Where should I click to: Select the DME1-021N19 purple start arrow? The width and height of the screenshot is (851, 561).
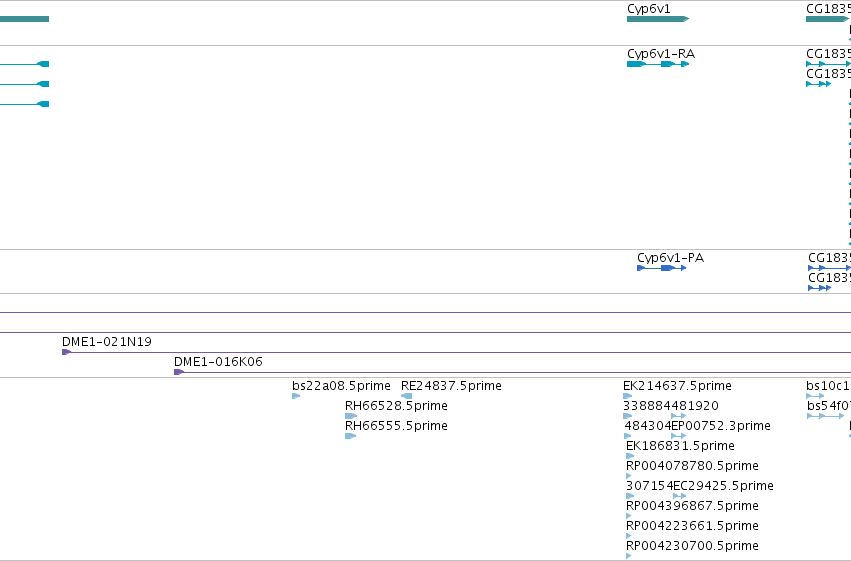point(67,352)
